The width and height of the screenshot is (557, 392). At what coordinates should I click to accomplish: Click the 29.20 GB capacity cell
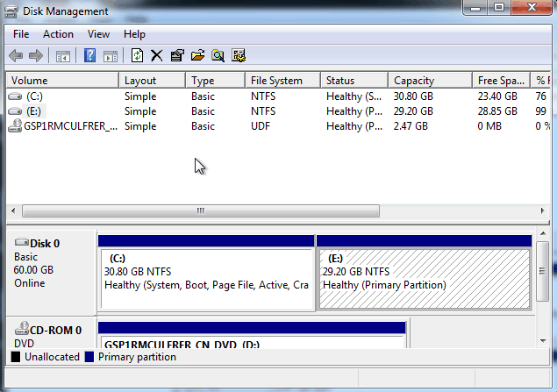click(x=413, y=111)
